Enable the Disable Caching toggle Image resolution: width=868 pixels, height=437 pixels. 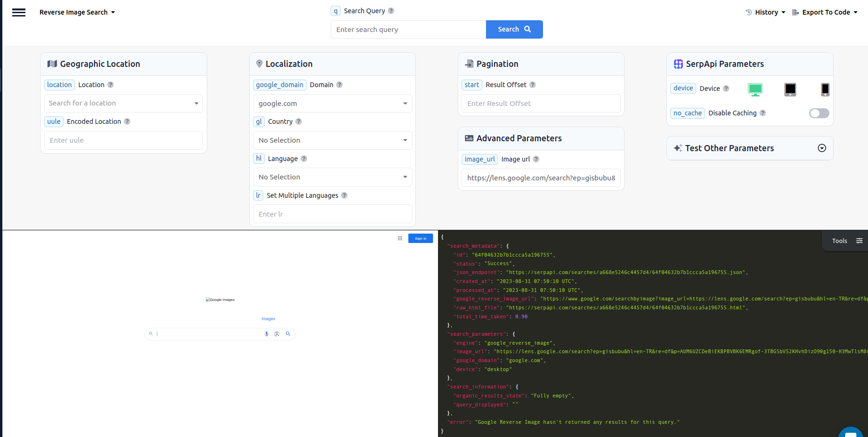coord(819,113)
